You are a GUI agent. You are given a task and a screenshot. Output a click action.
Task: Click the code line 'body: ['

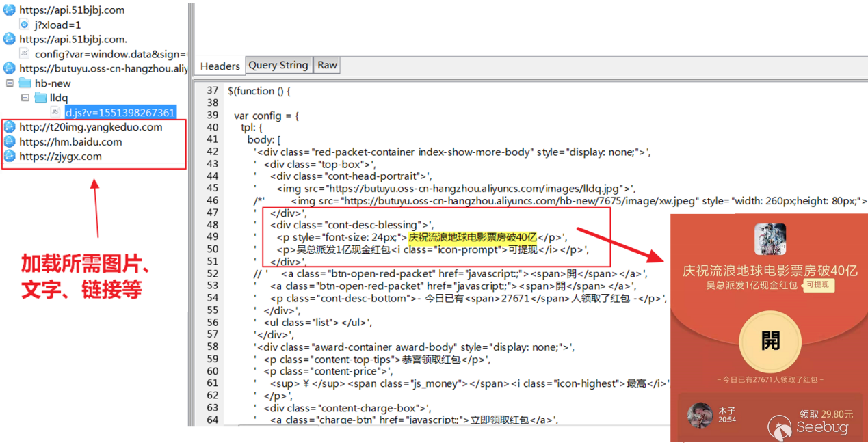[x=265, y=140]
